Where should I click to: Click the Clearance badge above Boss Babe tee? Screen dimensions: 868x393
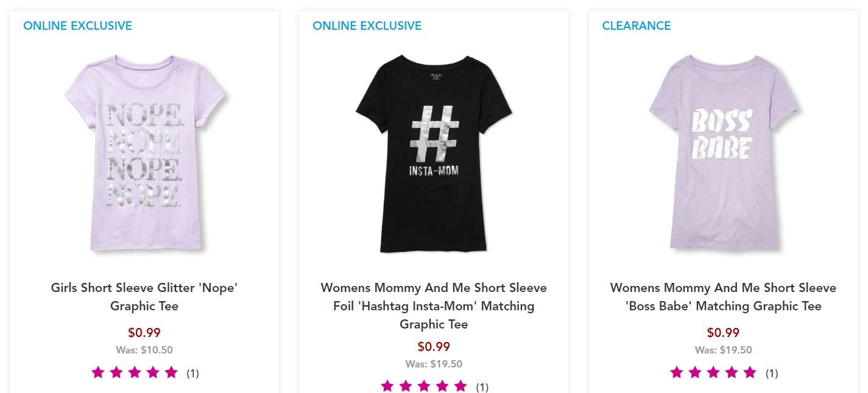[x=636, y=26]
